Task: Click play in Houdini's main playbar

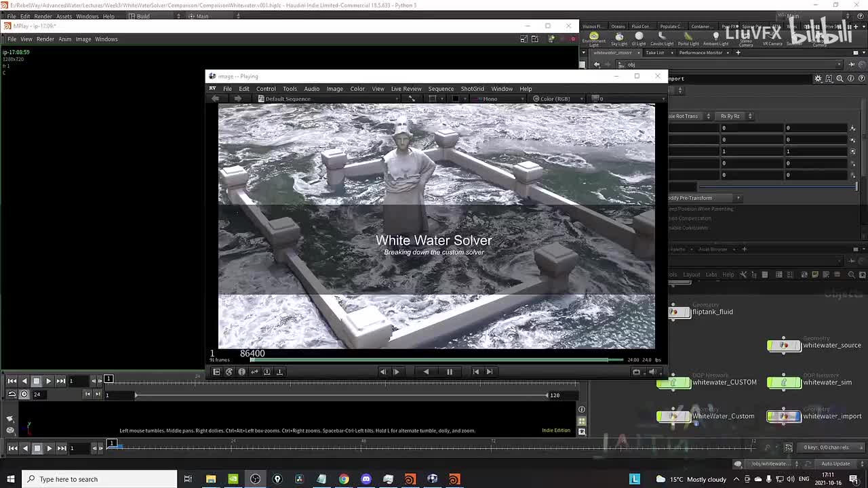Action: [x=49, y=448]
